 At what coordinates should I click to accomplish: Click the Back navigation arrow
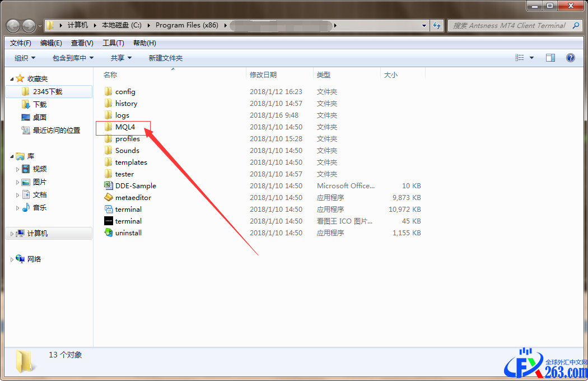point(13,26)
